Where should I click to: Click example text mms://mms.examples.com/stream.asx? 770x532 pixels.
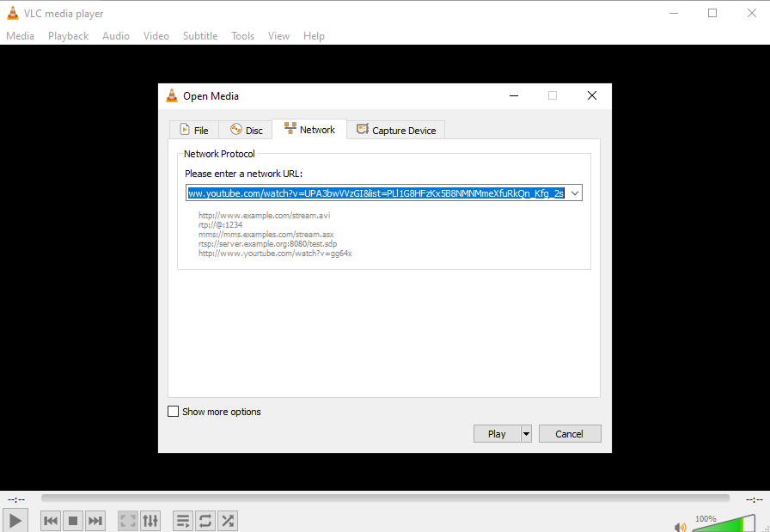[266, 235]
